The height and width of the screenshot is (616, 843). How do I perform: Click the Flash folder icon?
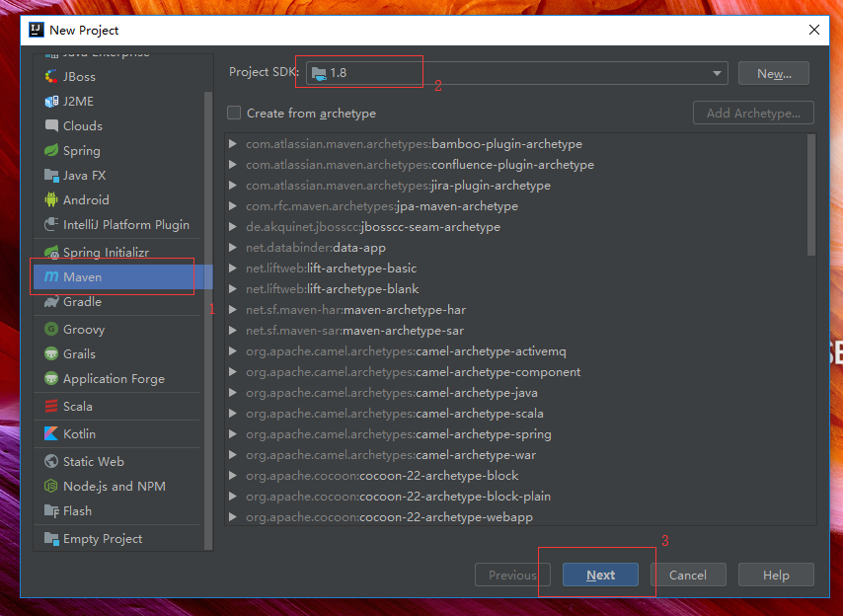click(51, 510)
